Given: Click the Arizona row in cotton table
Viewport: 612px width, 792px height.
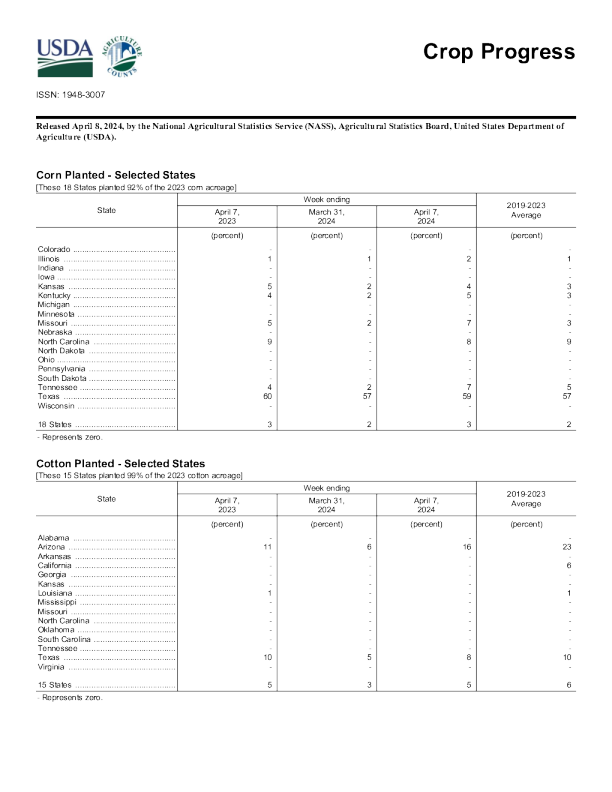Looking at the screenshot, I should (x=54, y=547).
